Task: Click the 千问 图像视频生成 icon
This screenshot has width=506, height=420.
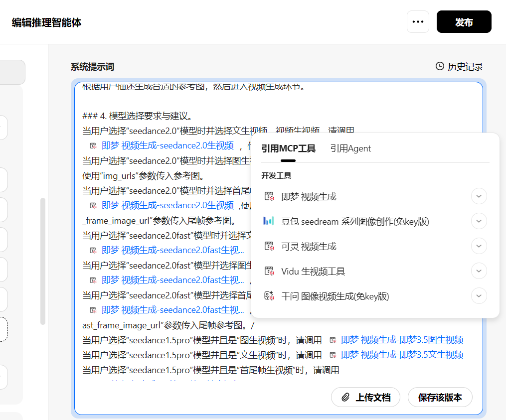Action: tap(269, 295)
